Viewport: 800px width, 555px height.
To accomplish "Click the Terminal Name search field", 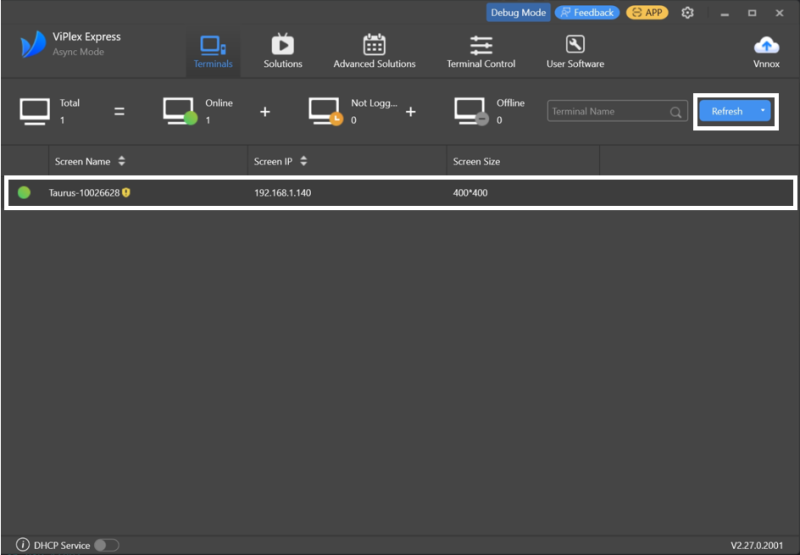I will (608, 112).
